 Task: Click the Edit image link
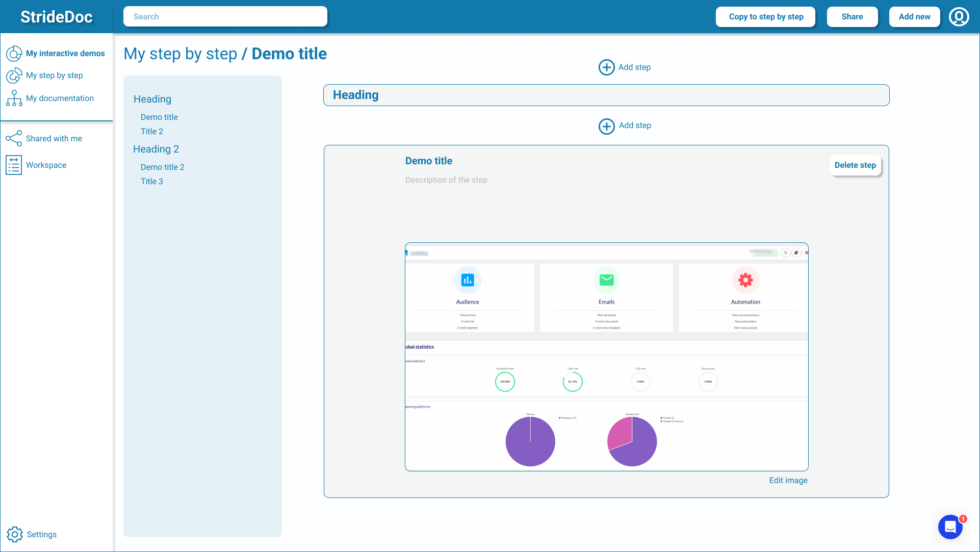788,481
